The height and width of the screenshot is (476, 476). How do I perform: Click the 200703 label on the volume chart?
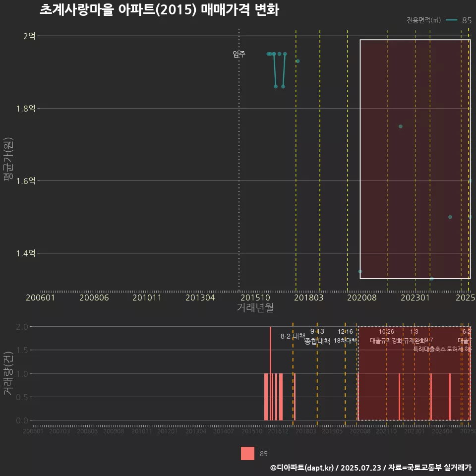59,431
